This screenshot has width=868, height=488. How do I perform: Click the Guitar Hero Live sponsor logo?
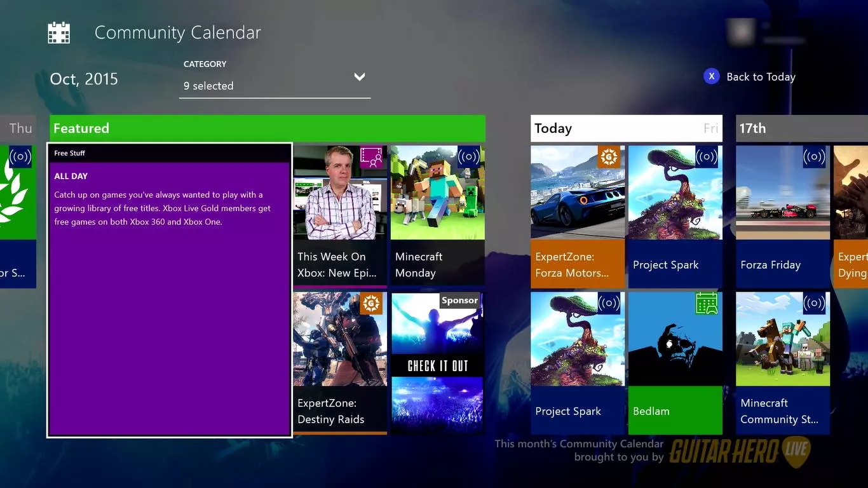740,451
